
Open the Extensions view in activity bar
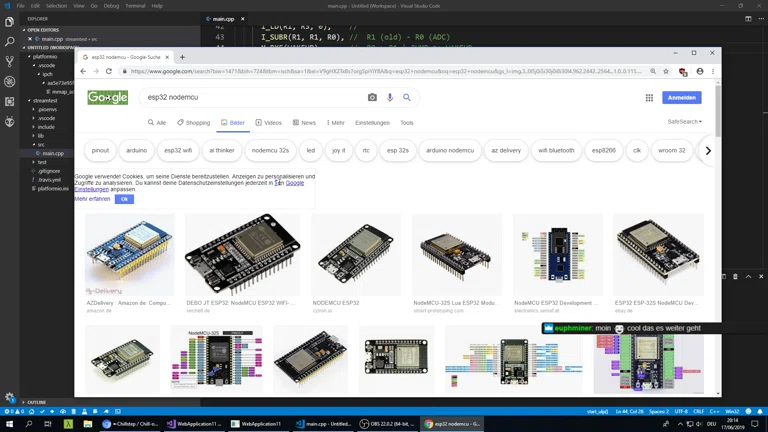tap(10, 100)
